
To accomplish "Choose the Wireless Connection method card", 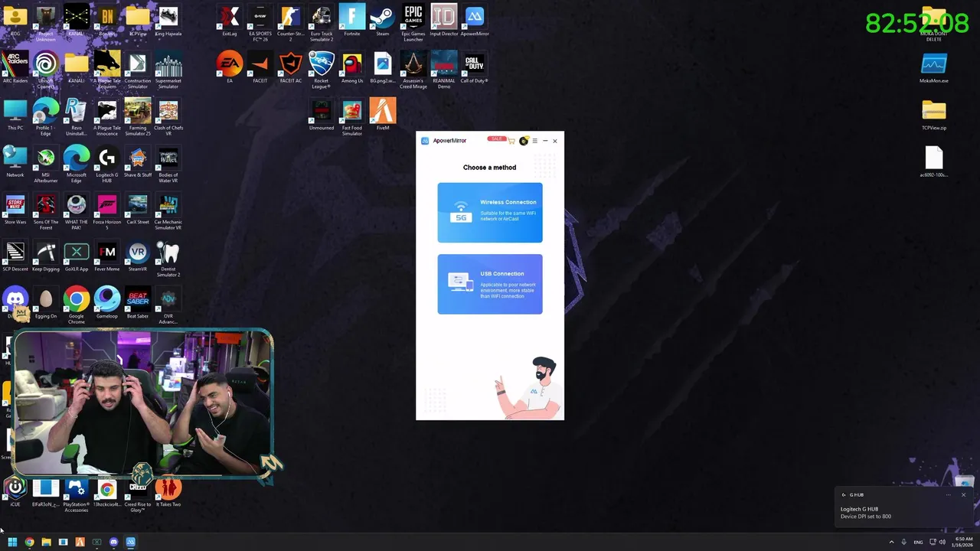I will (490, 212).
